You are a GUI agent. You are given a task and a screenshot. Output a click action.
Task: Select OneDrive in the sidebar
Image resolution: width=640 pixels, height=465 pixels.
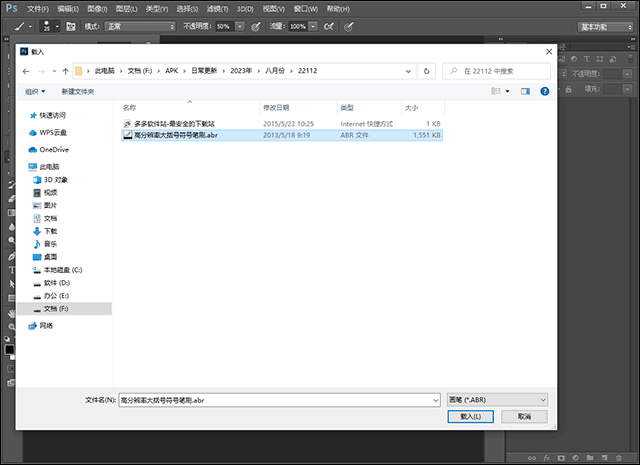pyautogui.click(x=54, y=150)
